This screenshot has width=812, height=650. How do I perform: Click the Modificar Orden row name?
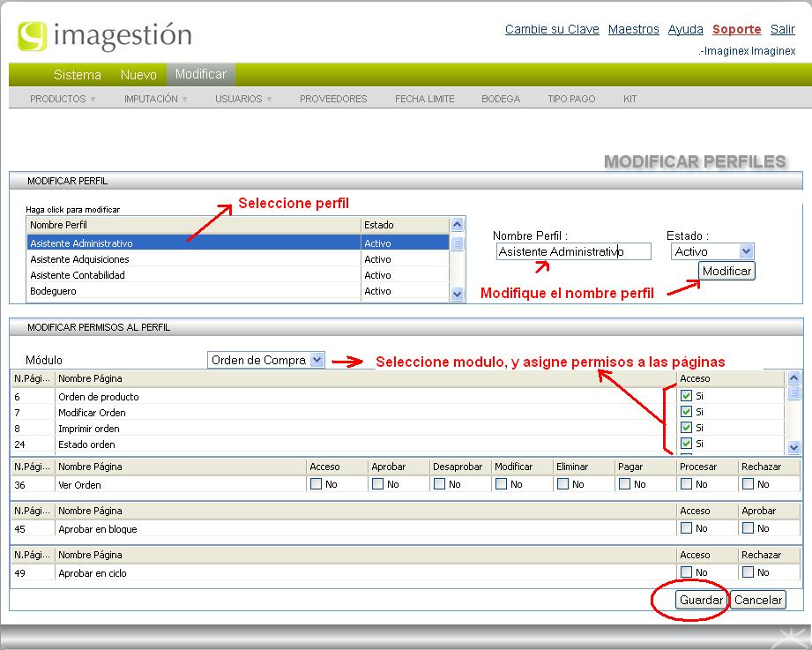[92, 413]
